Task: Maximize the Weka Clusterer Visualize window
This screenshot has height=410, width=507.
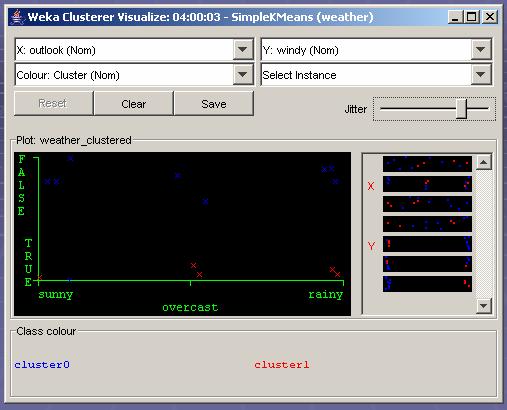Action: tap(471, 17)
